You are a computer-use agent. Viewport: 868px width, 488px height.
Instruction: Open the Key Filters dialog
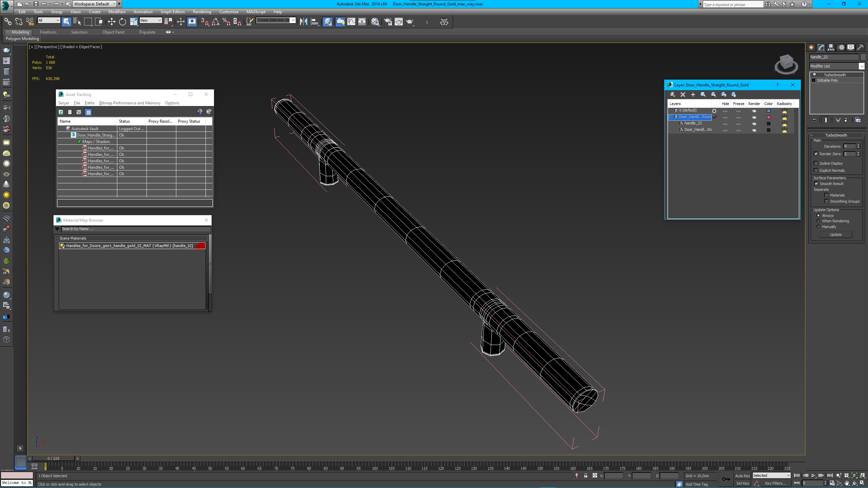(775, 484)
